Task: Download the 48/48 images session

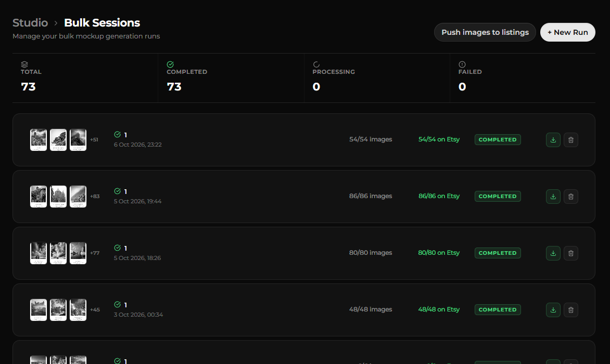Action: coord(553,310)
